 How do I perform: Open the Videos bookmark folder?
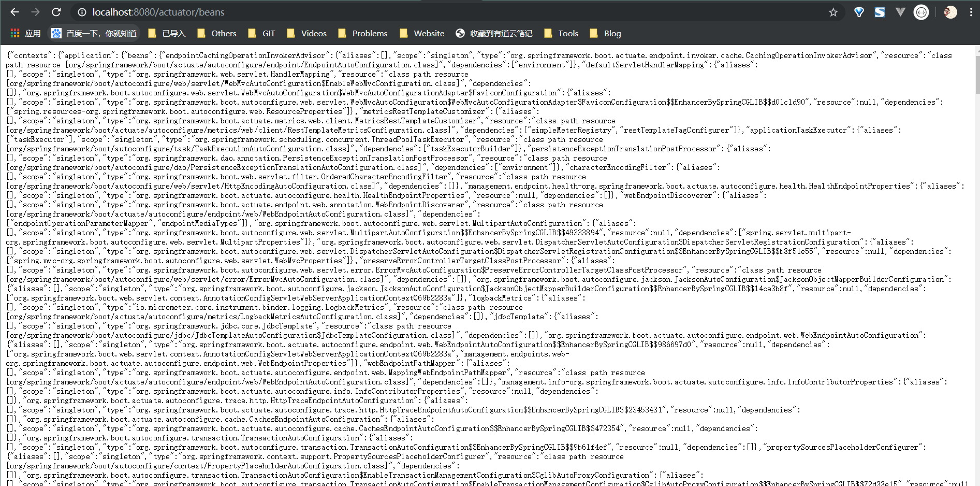tap(306, 33)
